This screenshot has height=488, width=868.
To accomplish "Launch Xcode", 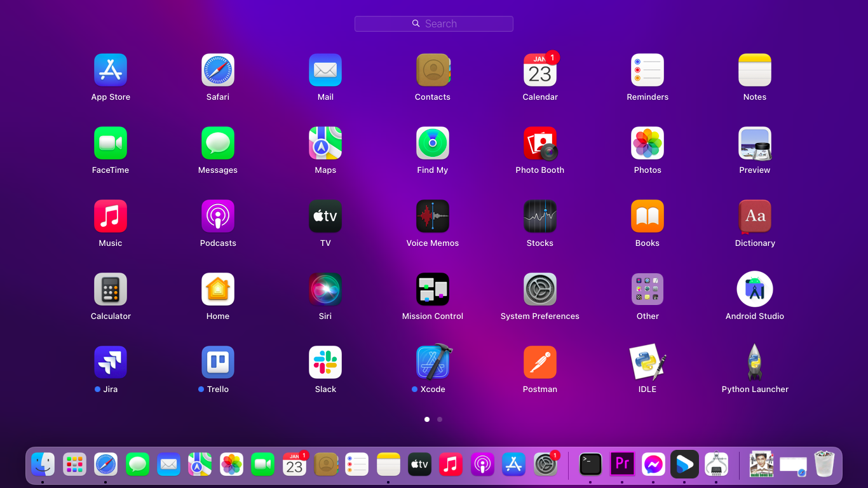I will [434, 362].
